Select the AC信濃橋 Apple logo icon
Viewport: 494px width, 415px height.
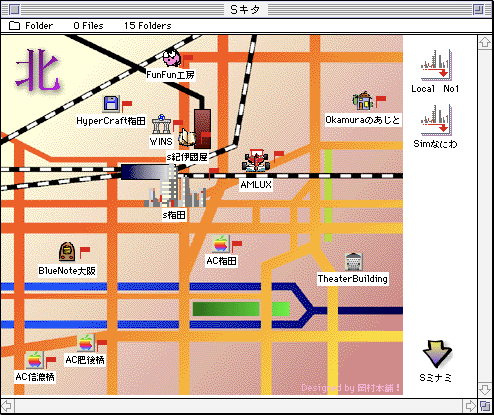click(34, 360)
